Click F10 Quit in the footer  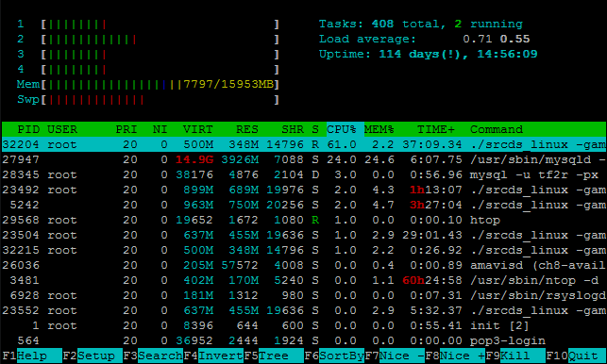point(575,356)
